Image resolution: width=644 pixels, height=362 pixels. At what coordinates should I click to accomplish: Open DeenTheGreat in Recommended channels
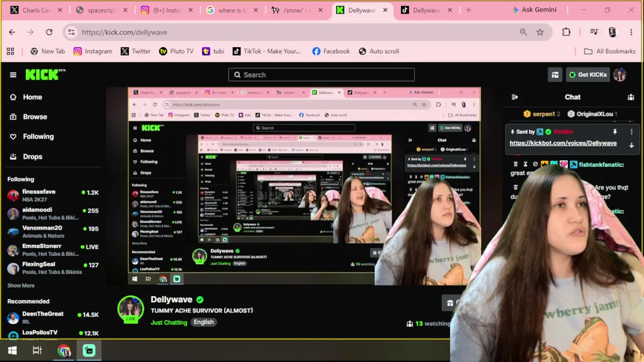[53, 318]
